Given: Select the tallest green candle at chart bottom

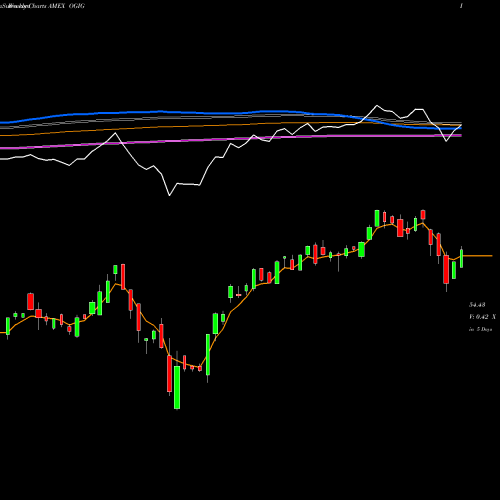Looking at the screenshot, I should [177, 387].
